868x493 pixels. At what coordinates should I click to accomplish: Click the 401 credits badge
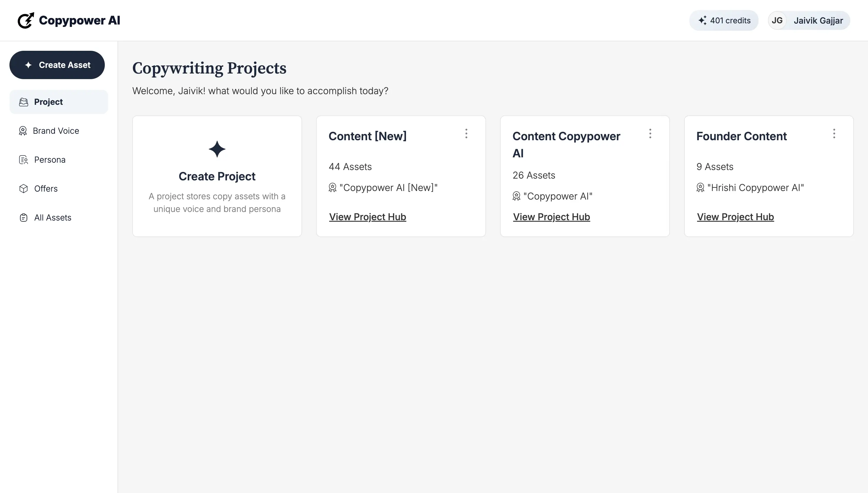tap(724, 20)
